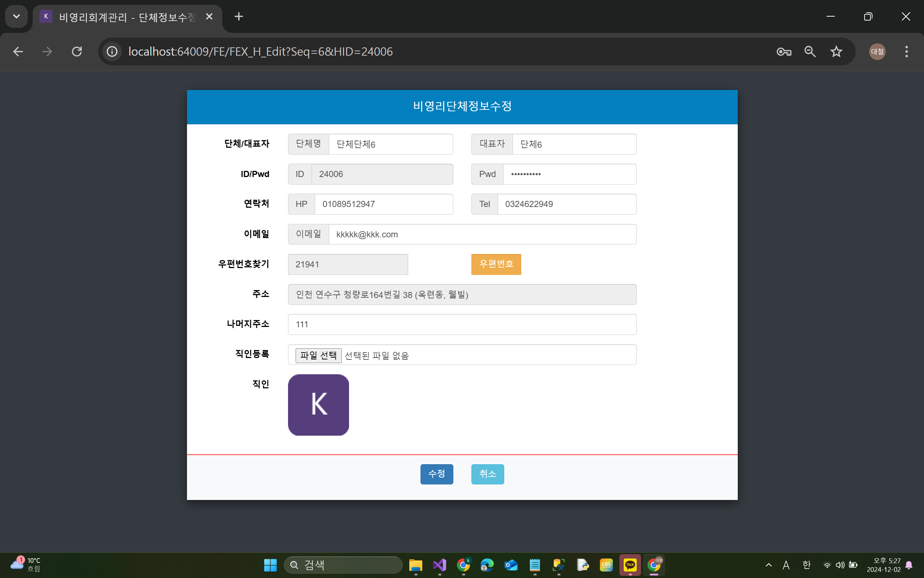Focus the Pwd password field
Screen dimensions: 924x578
[x=570, y=174]
